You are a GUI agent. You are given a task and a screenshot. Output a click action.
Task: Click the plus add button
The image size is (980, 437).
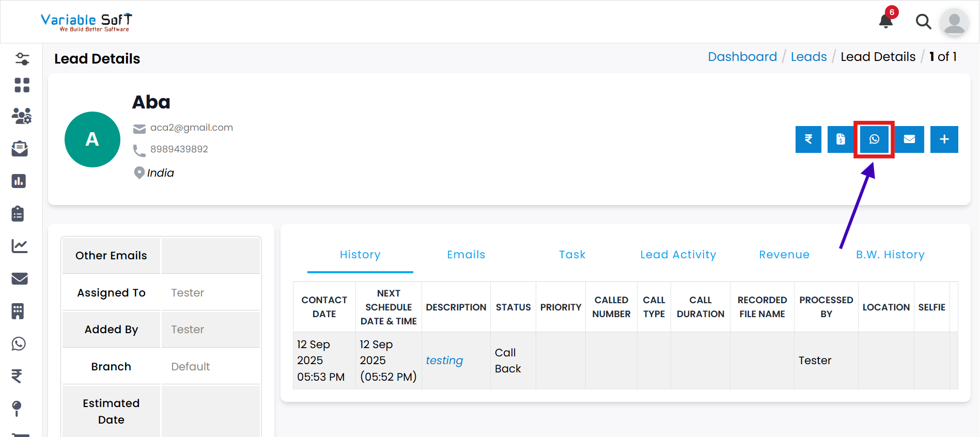944,139
